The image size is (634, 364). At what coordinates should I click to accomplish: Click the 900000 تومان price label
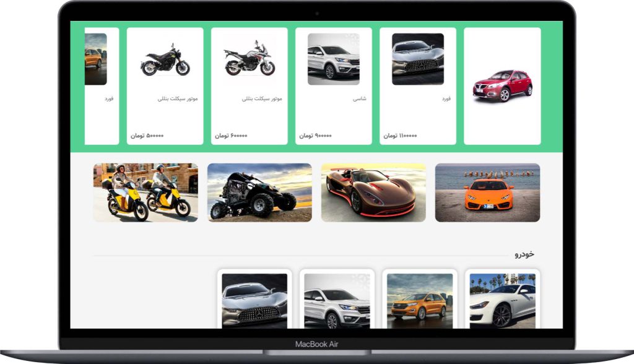316,136
